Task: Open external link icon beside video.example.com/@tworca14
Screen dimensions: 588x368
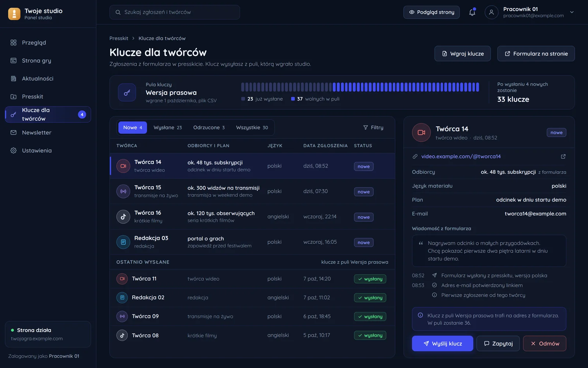Action: point(563,156)
